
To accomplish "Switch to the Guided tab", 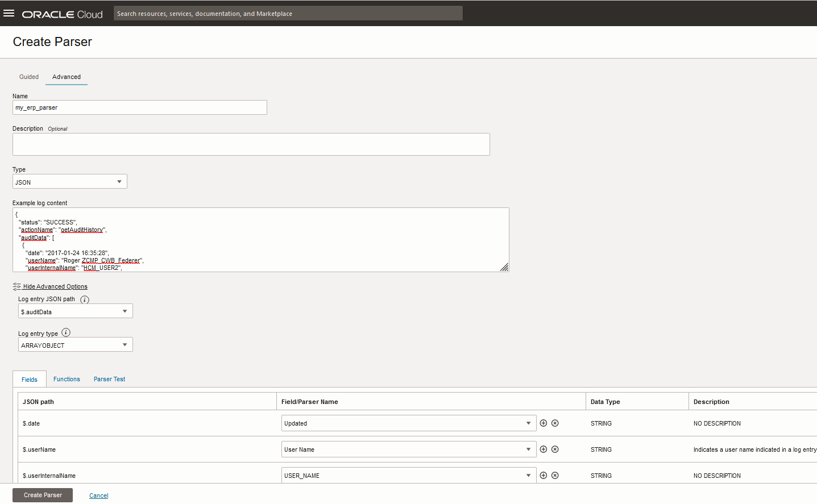I will [x=29, y=77].
